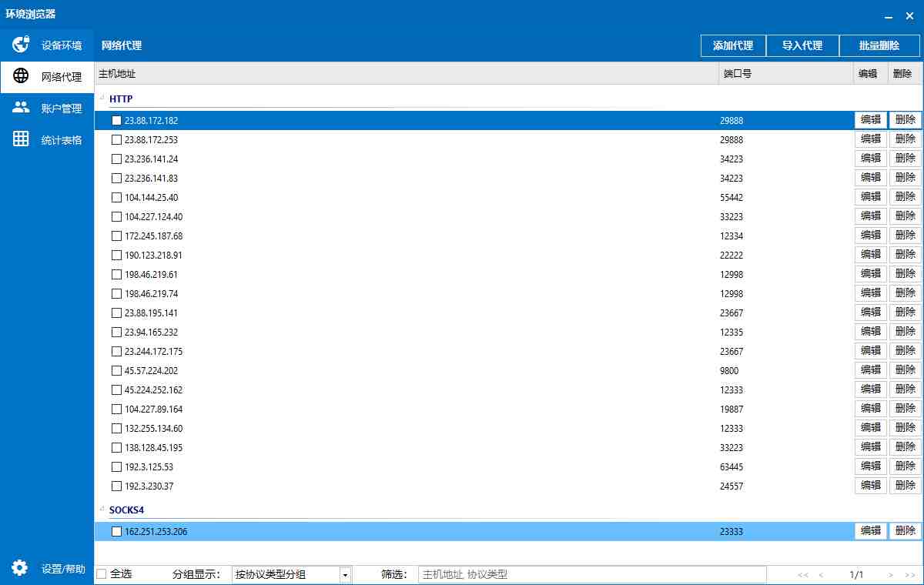Click the network proxy globe icon
This screenshot has width=924, height=585.
(21, 76)
